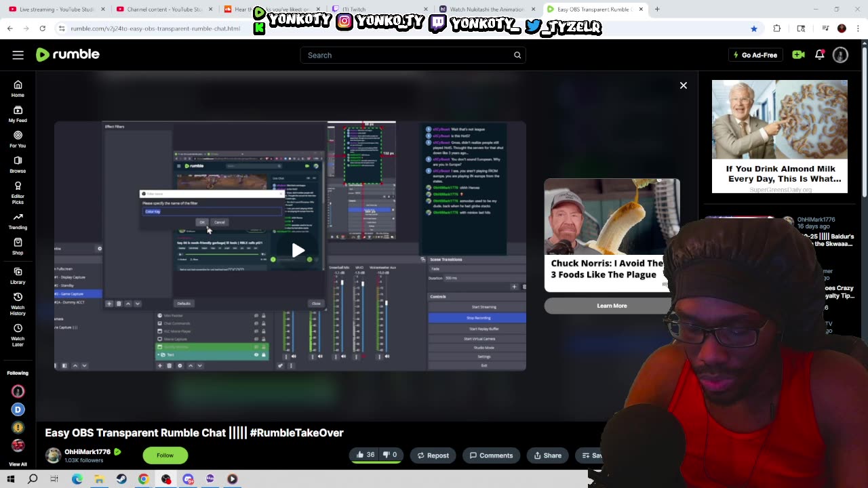Close the Easy OBS Transparent Rumble tab
Image resolution: width=868 pixels, height=488 pixels.
click(x=641, y=9)
